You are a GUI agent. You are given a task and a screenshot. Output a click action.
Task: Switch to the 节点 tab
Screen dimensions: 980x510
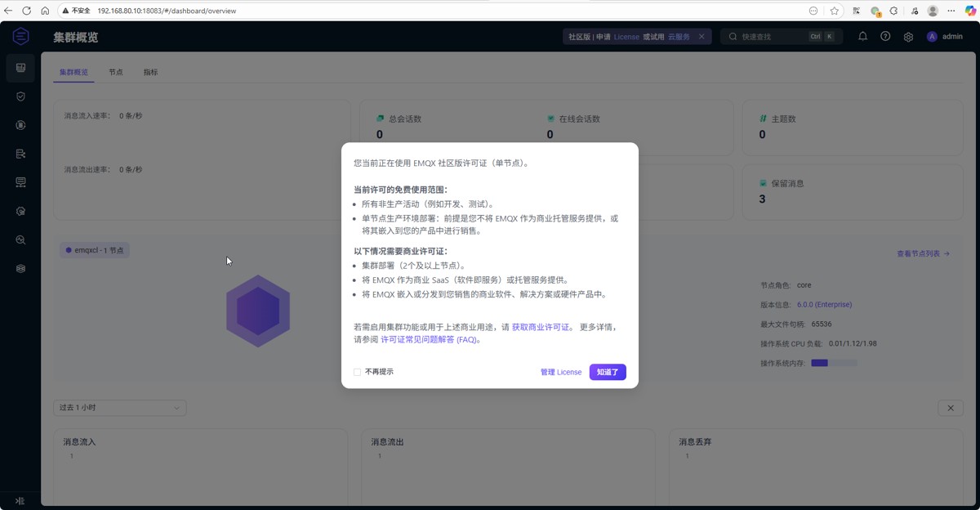[x=116, y=72]
